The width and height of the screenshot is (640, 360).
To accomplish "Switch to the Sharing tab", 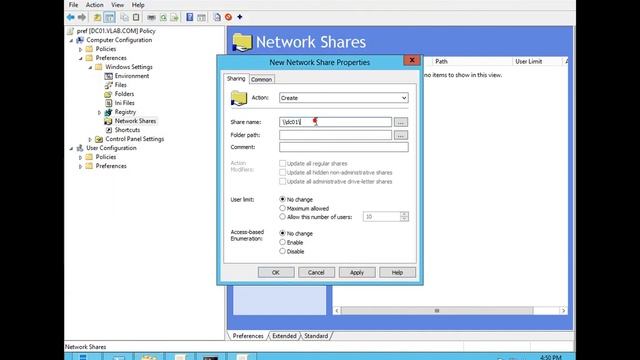I will click(x=236, y=78).
